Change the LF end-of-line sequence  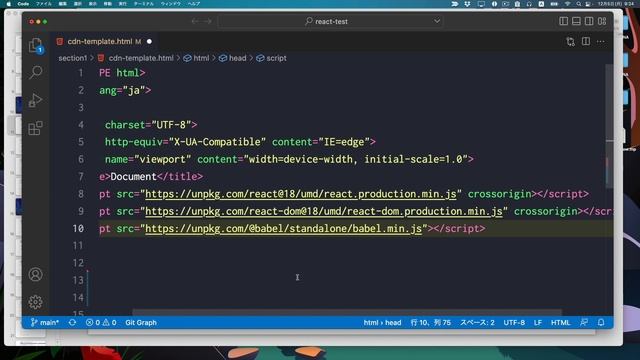538,322
